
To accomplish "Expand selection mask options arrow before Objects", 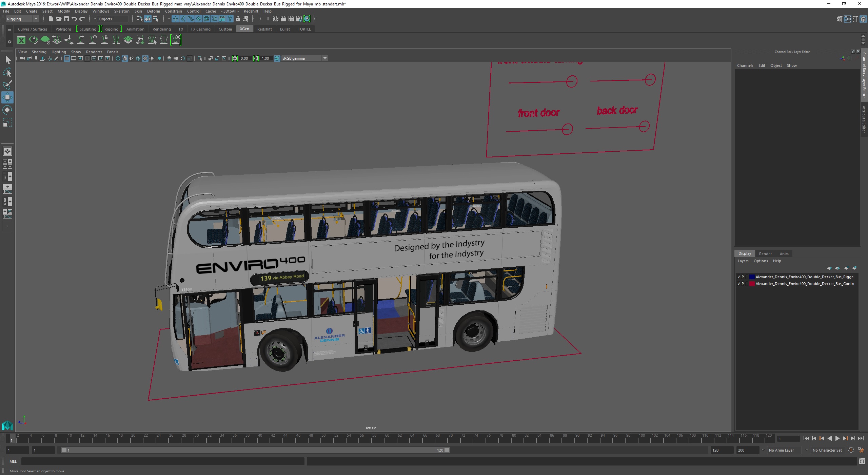I will tap(95, 19).
